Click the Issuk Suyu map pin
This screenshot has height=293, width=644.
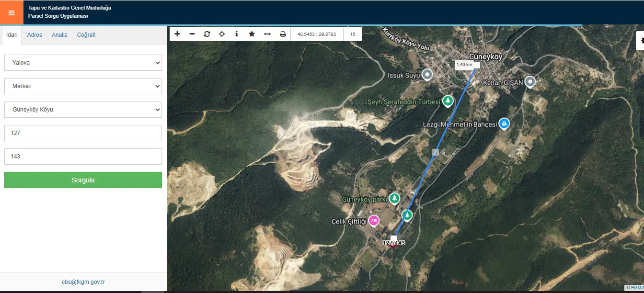[426, 75]
